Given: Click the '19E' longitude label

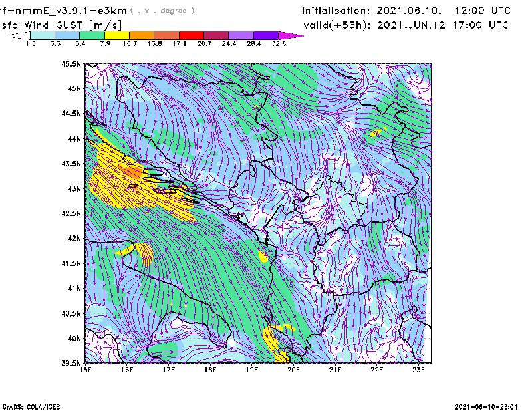Looking at the screenshot, I should click(x=252, y=370).
